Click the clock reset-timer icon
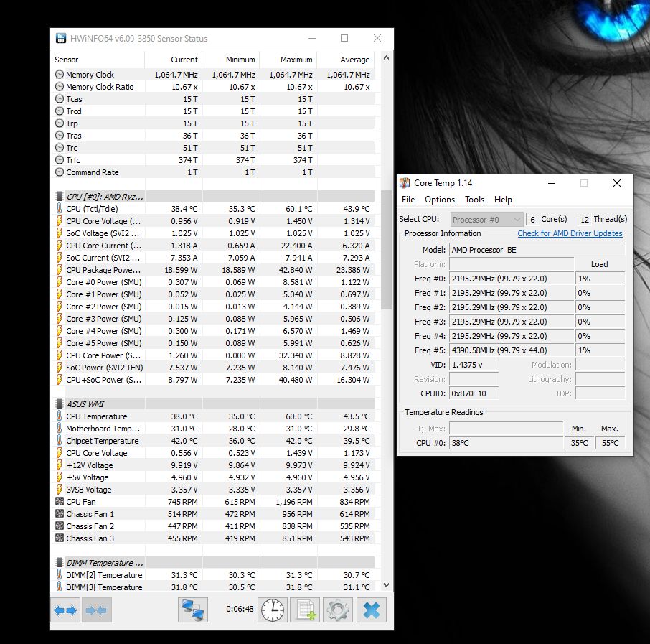The image size is (650, 644). tap(273, 610)
